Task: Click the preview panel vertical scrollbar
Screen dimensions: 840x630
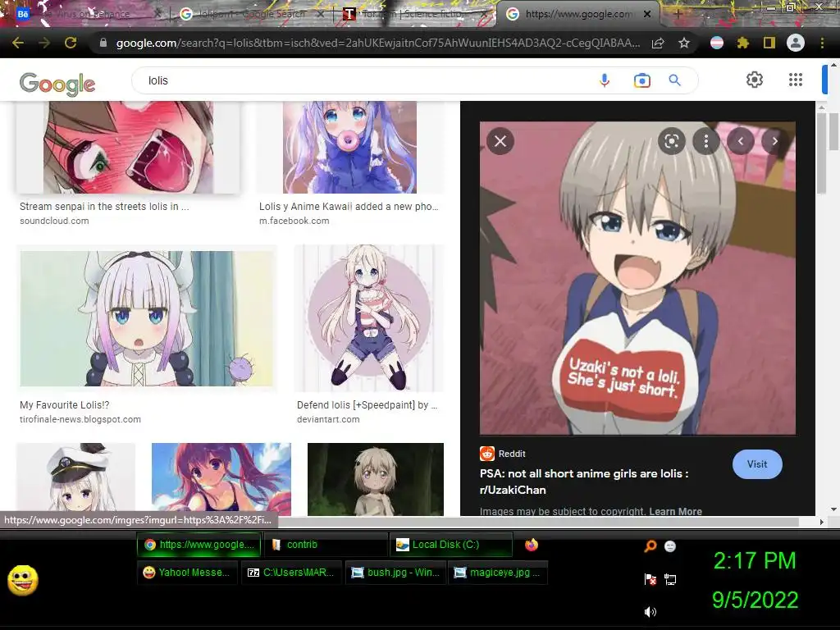Action: [x=821, y=153]
